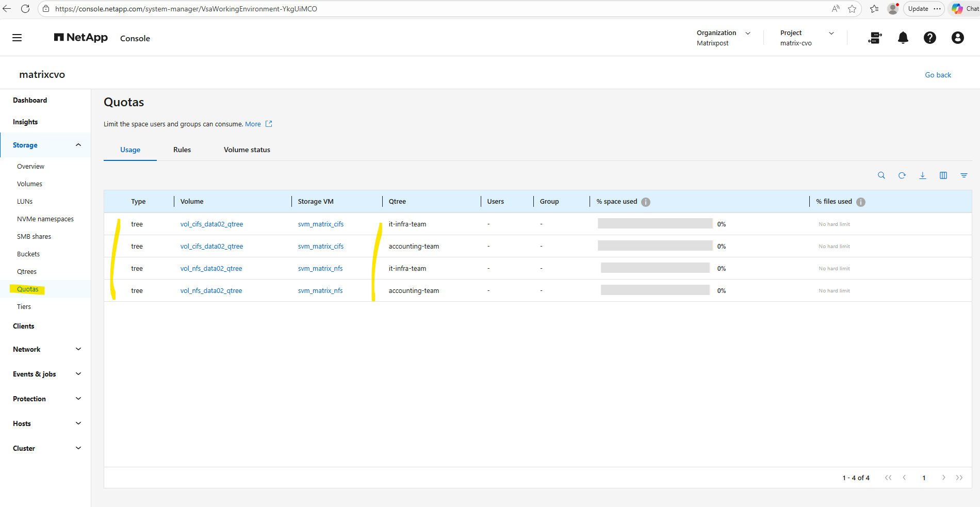Open the help question mark icon
This screenshot has width=980, height=507.
tap(929, 38)
